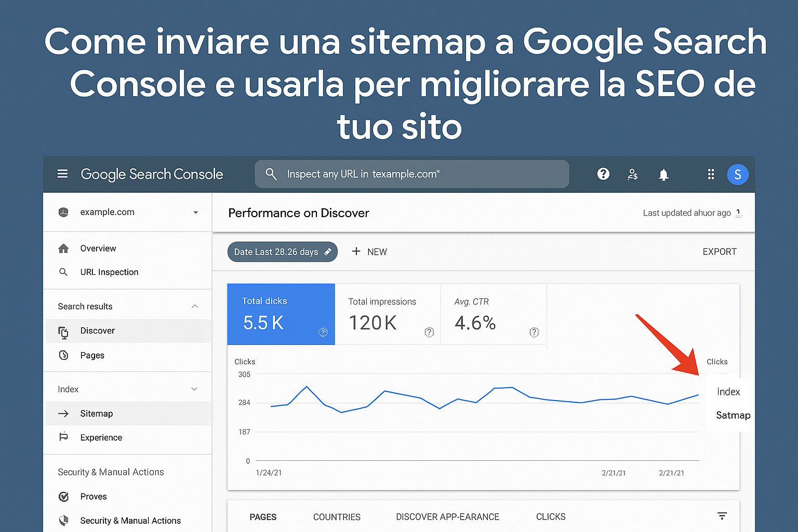Screen dimensions: 798x532
Task: Open the Google apps grid
Action: tap(711, 175)
